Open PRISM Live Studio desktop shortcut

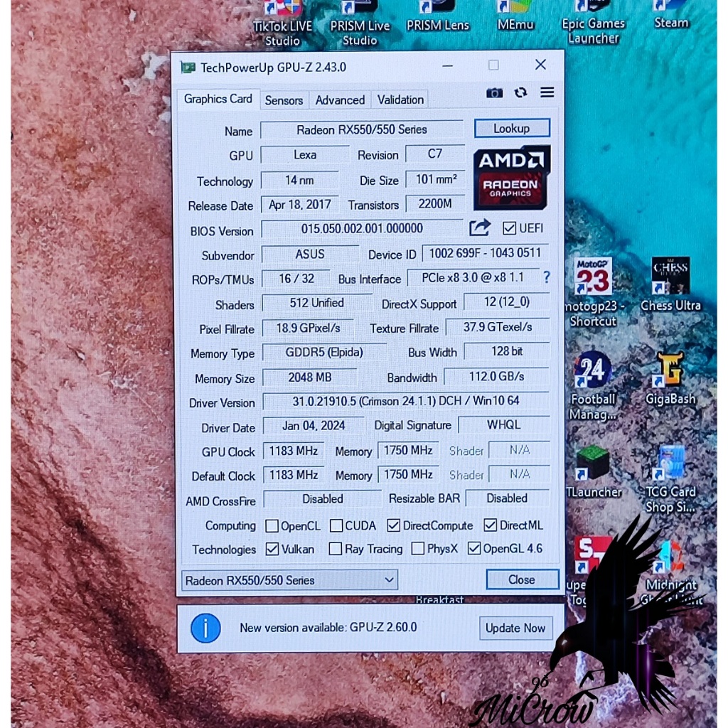(x=360, y=23)
